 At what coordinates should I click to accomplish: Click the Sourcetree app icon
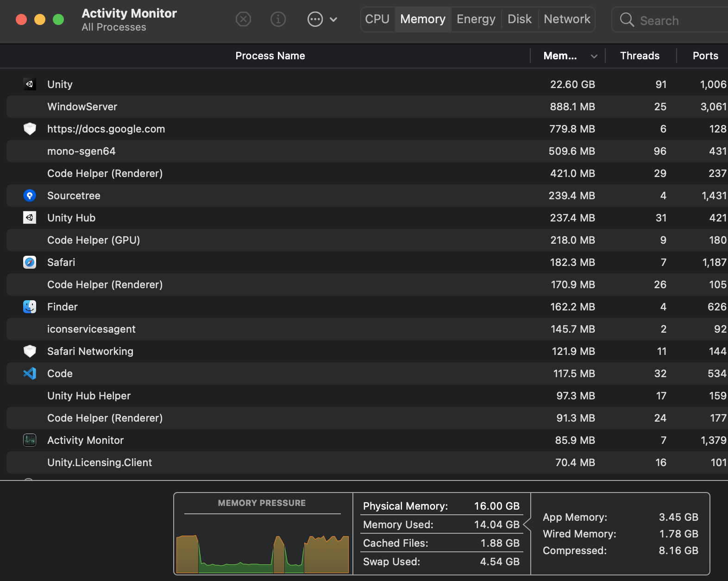pyautogui.click(x=30, y=196)
